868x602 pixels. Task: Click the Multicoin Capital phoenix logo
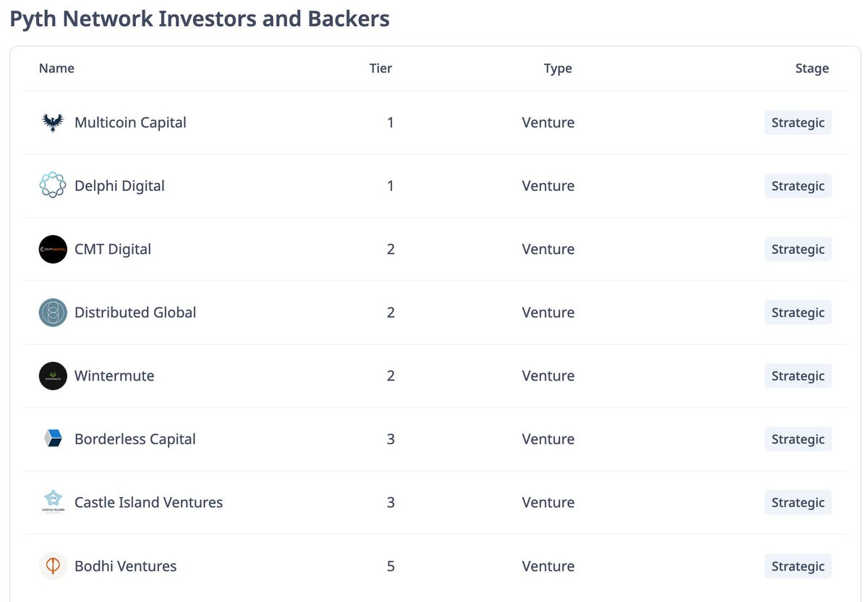click(x=52, y=122)
